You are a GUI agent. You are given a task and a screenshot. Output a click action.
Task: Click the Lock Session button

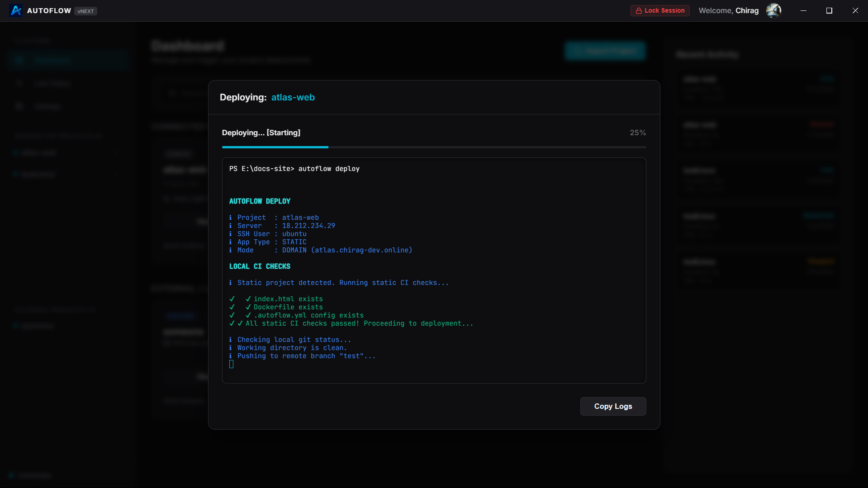660,10
